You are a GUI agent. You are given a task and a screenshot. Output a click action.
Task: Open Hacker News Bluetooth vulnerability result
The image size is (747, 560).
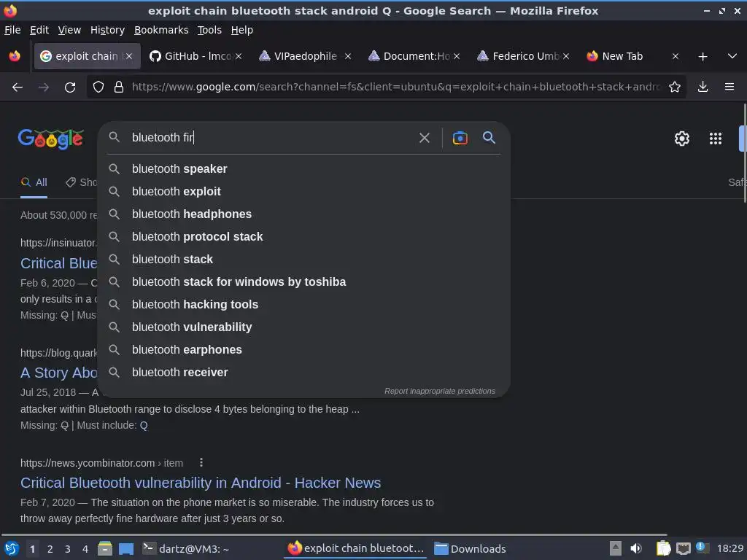(x=201, y=483)
